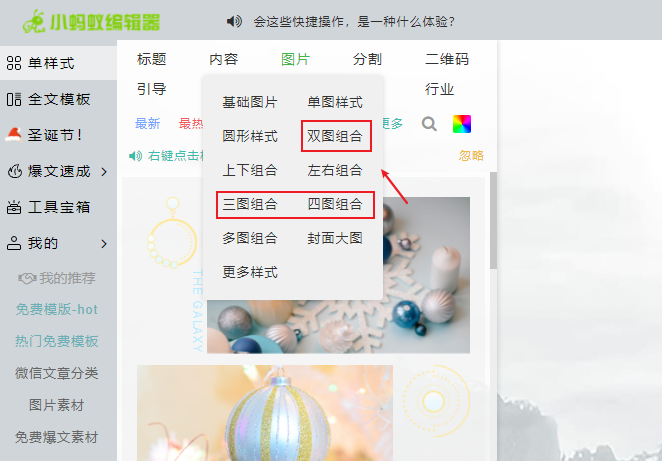This screenshot has width=662, height=461.
Task: Click the search magnifier icon
Action: coord(429,124)
